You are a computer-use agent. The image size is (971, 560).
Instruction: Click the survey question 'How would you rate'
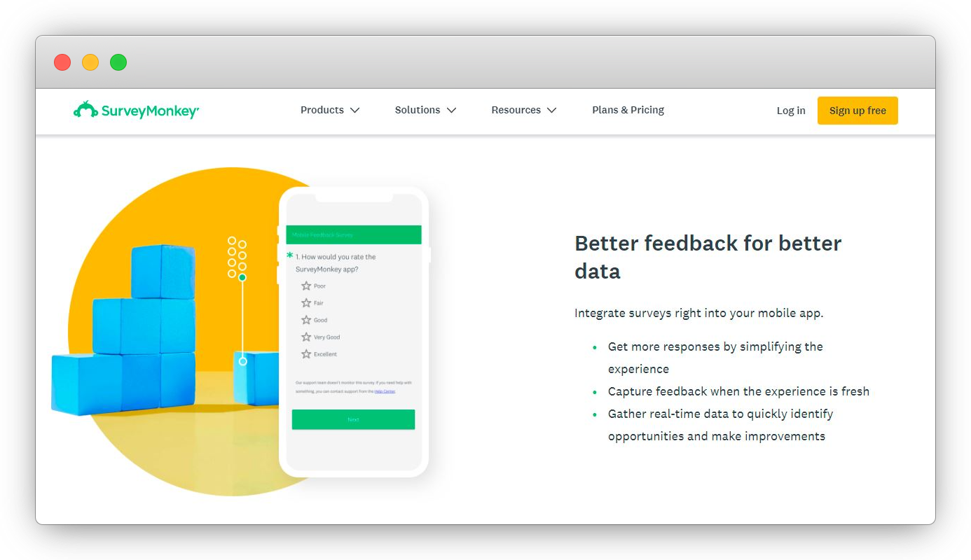[x=336, y=263]
